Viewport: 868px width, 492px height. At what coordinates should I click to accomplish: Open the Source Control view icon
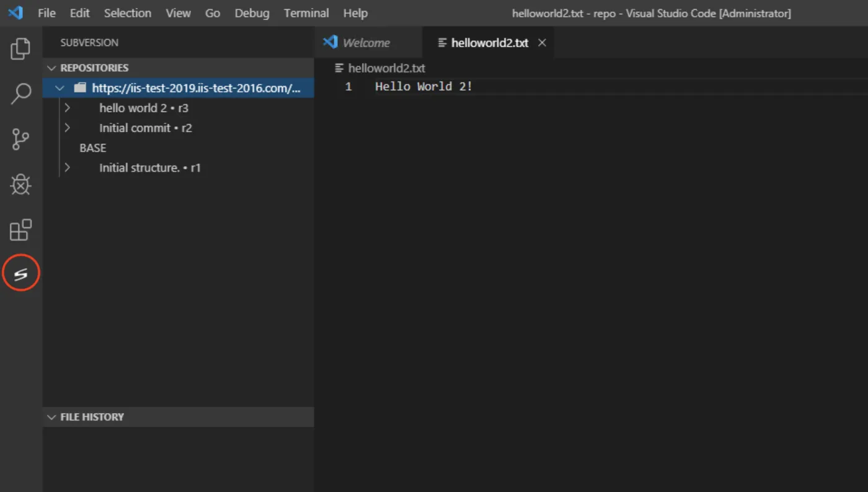20,139
